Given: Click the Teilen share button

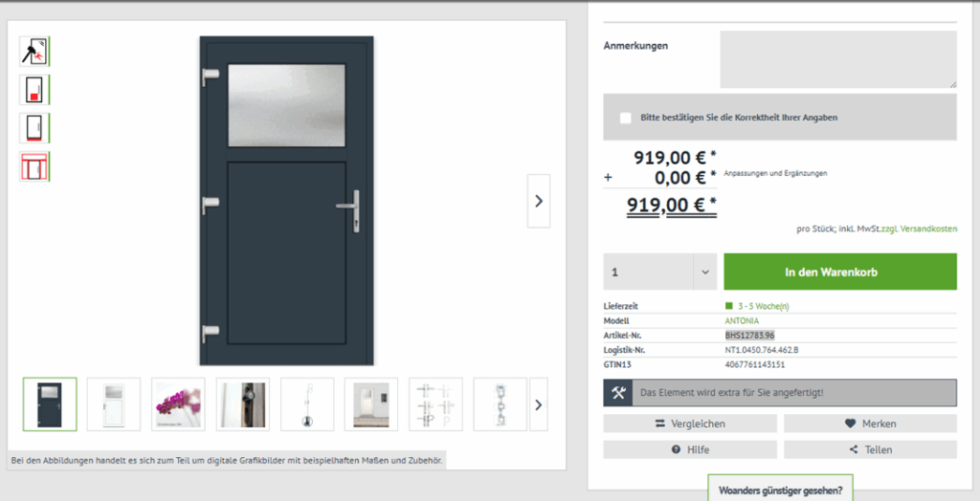Looking at the screenshot, I should (870, 449).
